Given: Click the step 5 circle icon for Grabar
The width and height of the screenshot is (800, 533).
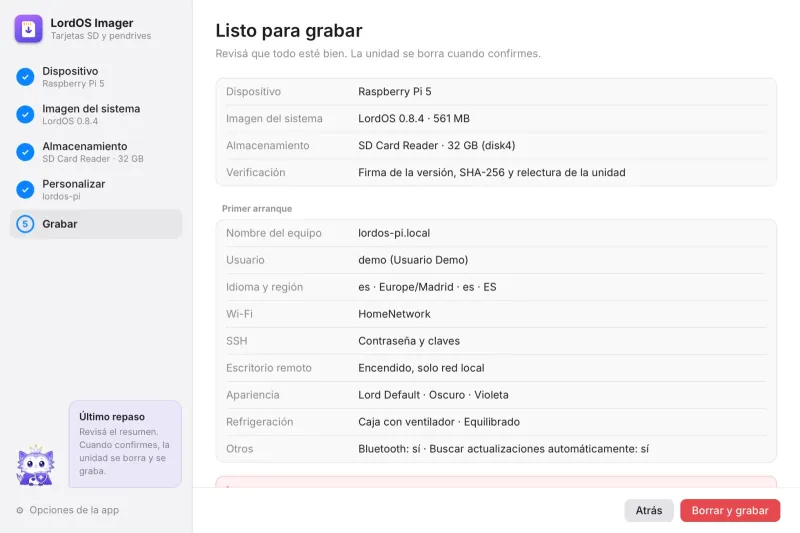Looking at the screenshot, I should pos(25,224).
